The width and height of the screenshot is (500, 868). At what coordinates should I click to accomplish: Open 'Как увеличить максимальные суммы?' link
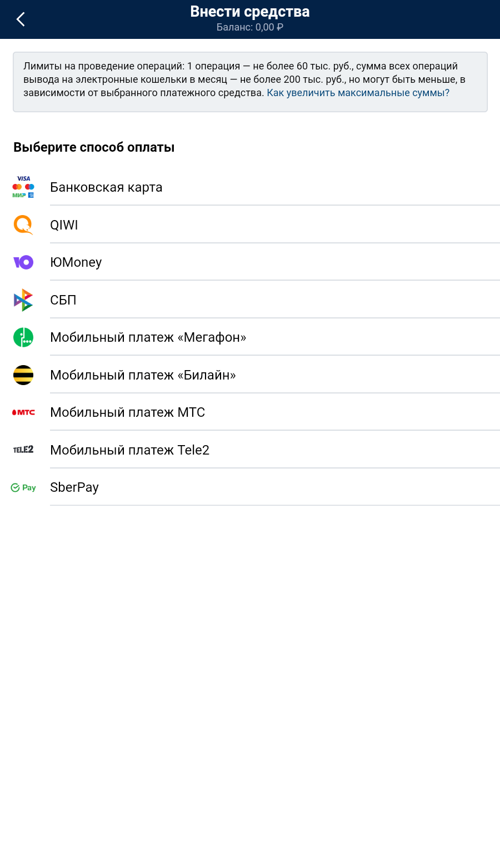(358, 93)
